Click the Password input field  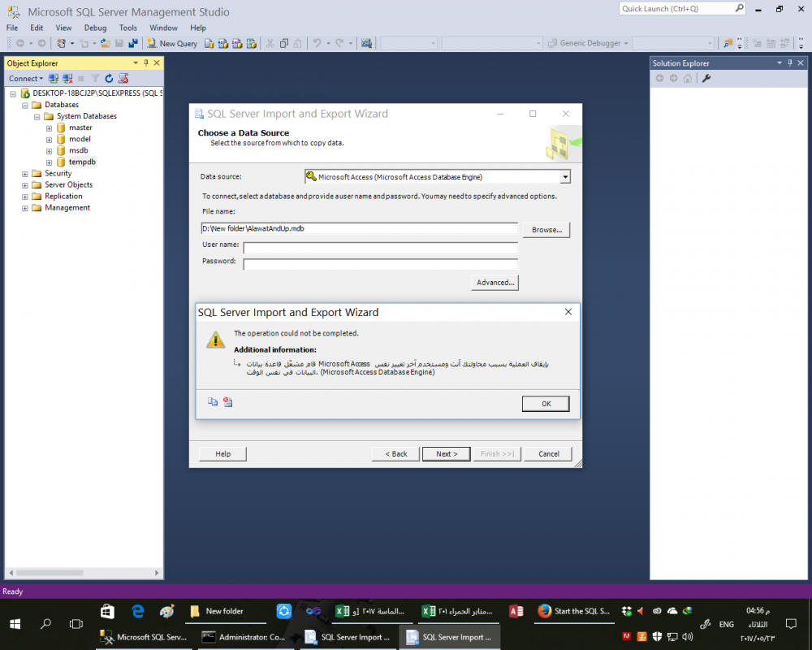click(x=381, y=264)
